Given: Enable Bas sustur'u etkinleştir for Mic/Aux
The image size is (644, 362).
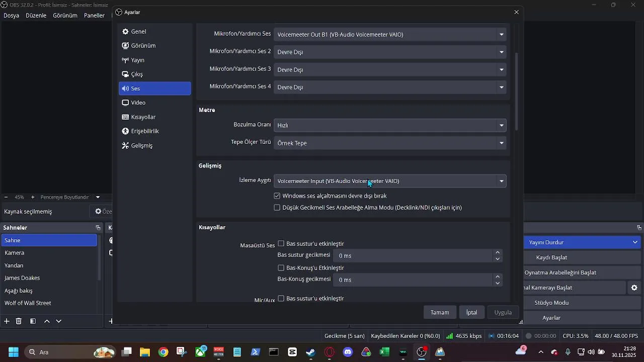Looking at the screenshot, I should (x=281, y=298).
